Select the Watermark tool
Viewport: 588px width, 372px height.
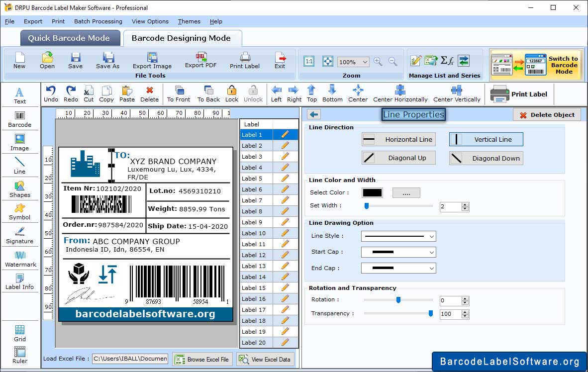pyautogui.click(x=20, y=259)
